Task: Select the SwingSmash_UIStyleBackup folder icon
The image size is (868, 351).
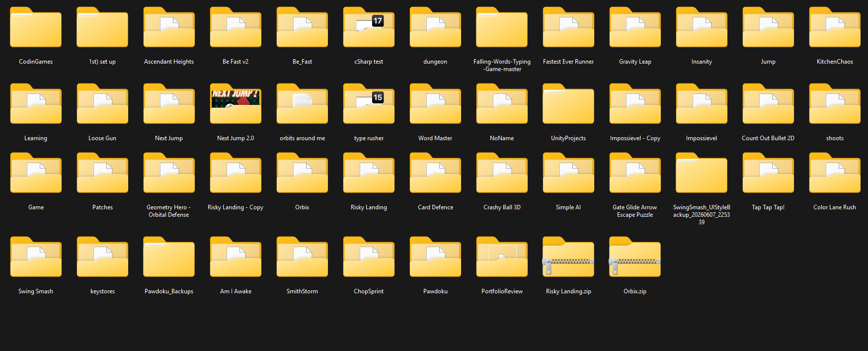Action: coord(702,173)
